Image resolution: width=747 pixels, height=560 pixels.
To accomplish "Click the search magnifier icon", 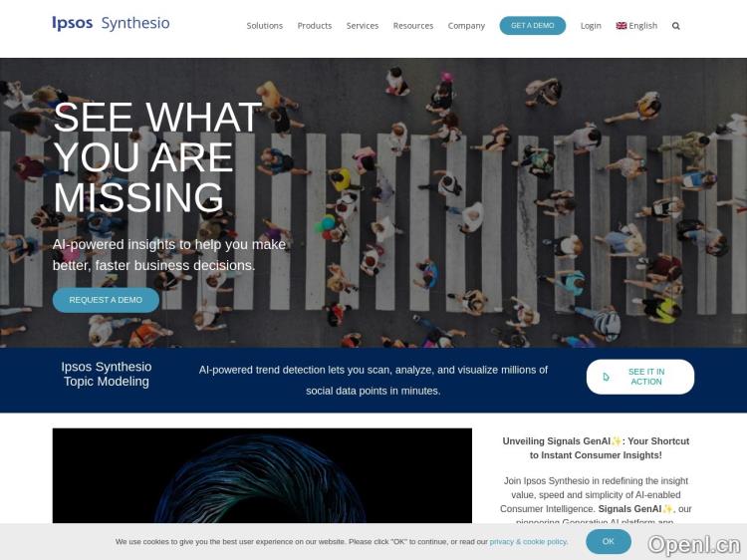I will [675, 26].
